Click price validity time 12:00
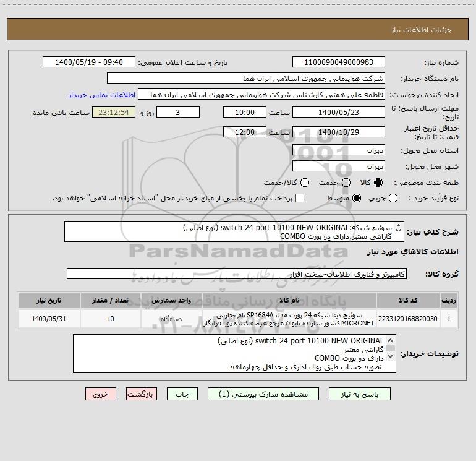This screenshot has width=476, height=461. (245, 132)
